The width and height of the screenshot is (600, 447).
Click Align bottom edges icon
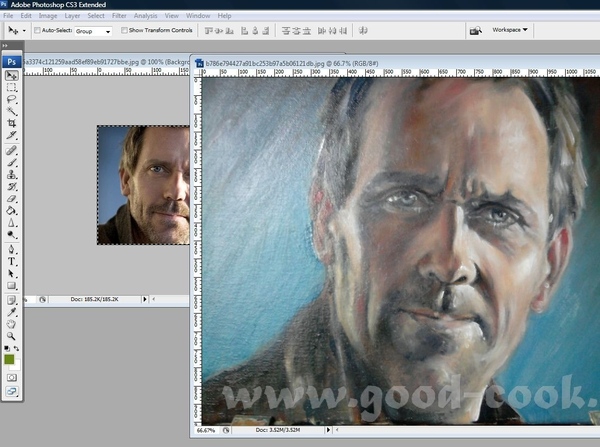point(229,31)
